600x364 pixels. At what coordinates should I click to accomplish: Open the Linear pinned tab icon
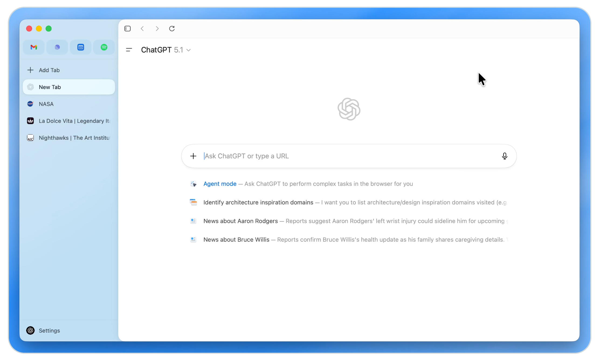(x=57, y=47)
